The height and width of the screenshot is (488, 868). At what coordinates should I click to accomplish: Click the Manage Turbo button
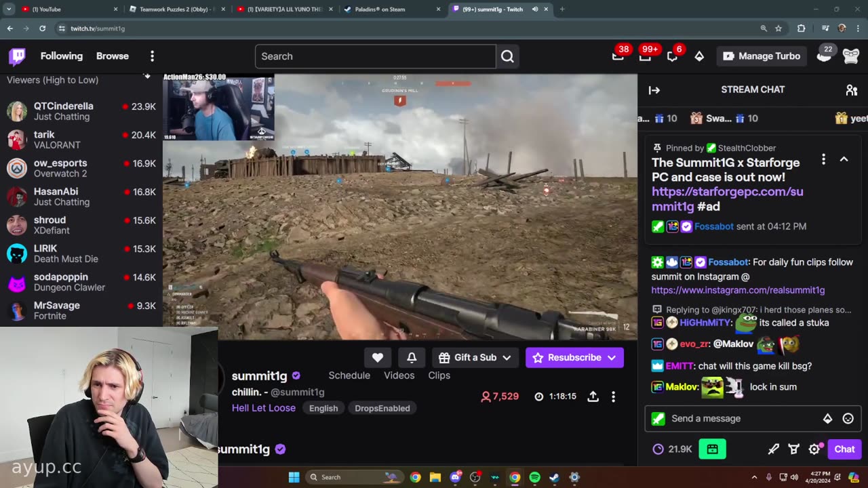coord(762,56)
